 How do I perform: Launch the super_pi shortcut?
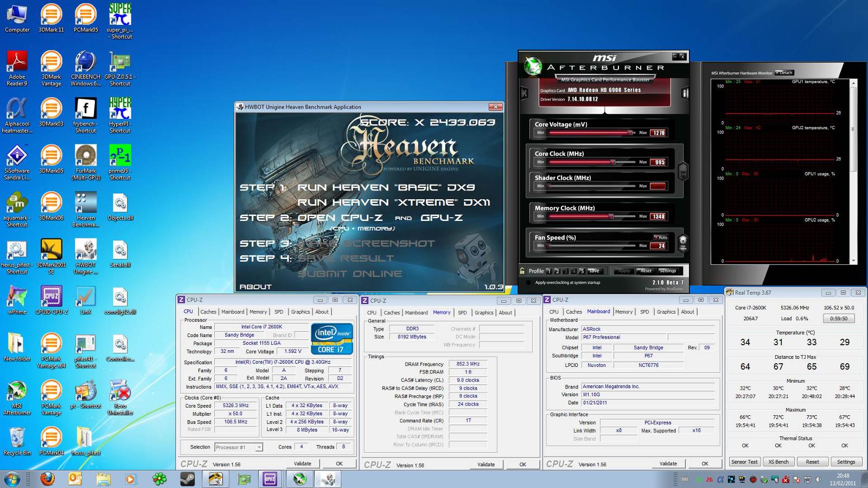120,21
